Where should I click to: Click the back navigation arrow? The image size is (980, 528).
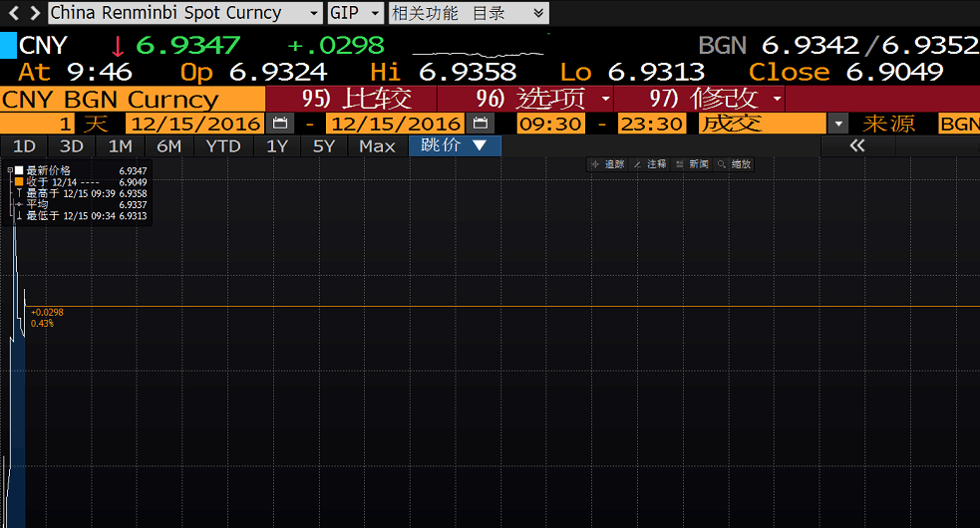click(12, 13)
